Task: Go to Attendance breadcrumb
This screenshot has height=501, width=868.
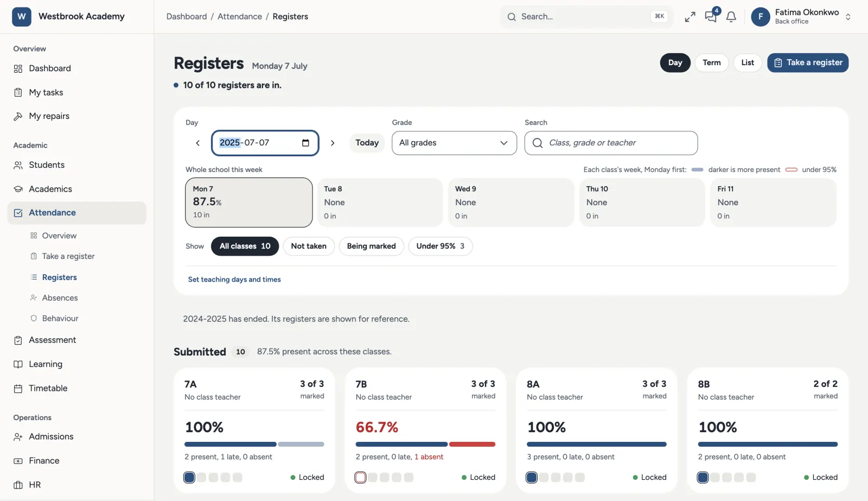Action: (240, 17)
